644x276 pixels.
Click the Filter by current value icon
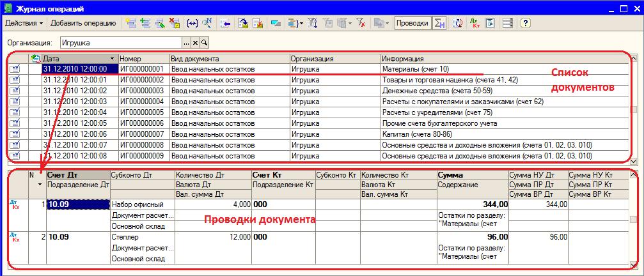pos(329,24)
